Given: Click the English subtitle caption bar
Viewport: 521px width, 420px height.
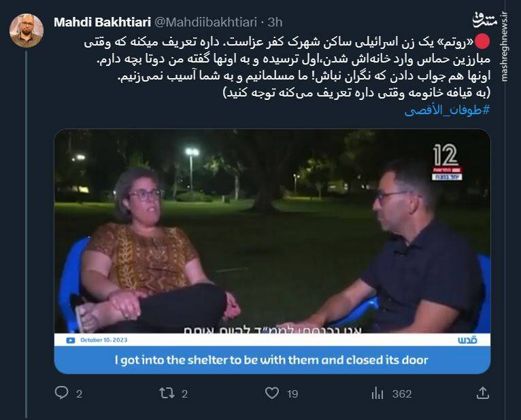Looking at the screenshot, I should [x=272, y=360].
